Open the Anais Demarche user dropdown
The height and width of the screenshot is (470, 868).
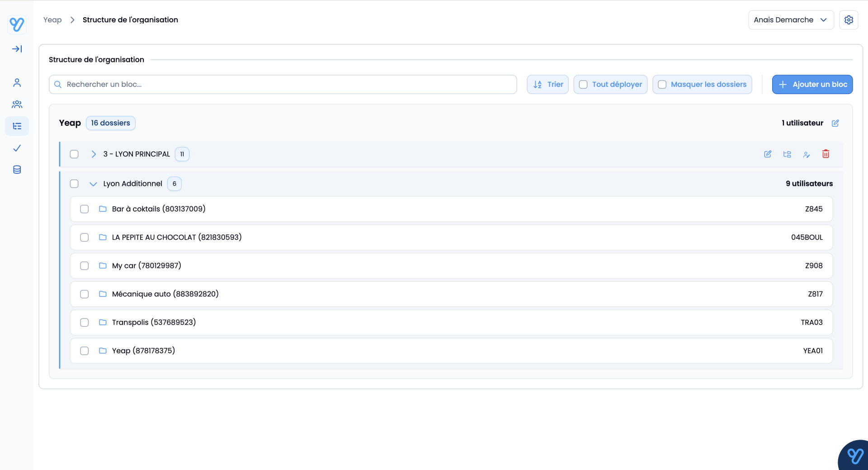click(790, 20)
